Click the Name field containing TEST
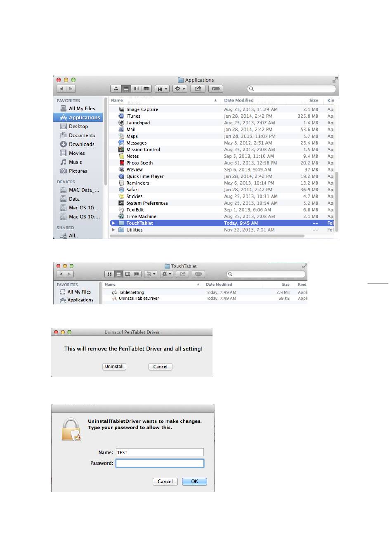Image resolution: width=392 pixels, height=555 pixels. (160, 453)
